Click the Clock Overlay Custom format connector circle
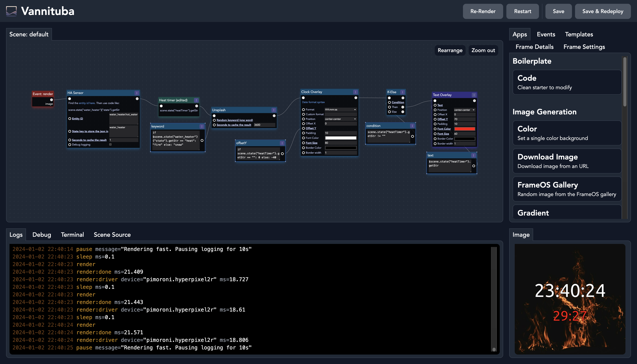Screen dimensions: 637x364 click(x=304, y=114)
